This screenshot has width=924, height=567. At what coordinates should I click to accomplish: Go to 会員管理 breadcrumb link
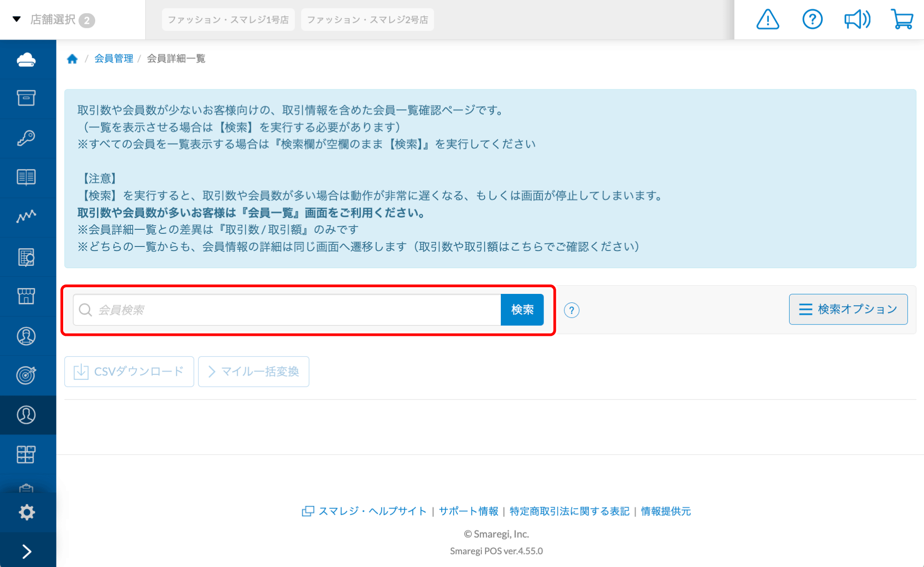coord(114,59)
